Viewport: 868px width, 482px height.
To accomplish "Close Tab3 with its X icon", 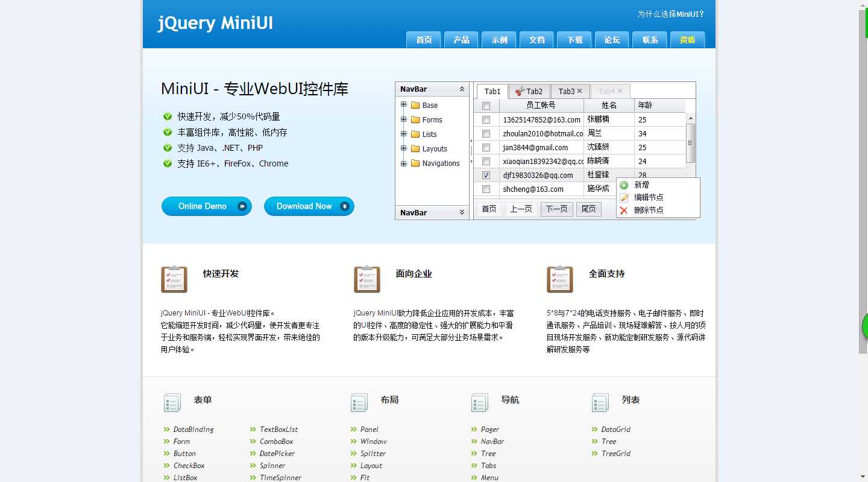I will coord(579,91).
